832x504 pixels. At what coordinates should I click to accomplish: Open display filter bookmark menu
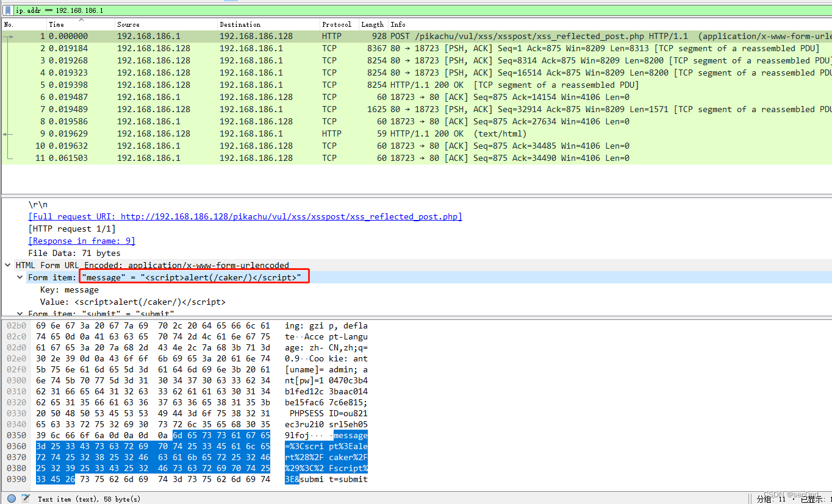click(8, 10)
